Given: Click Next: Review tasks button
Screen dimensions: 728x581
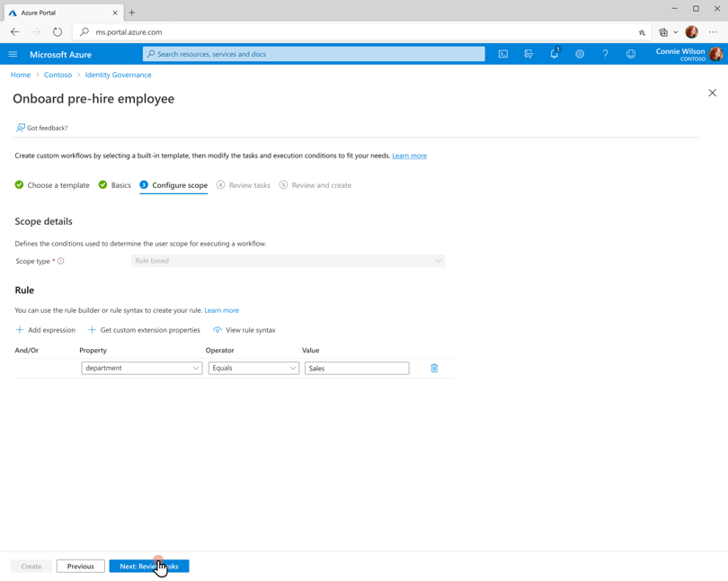Looking at the screenshot, I should coord(148,566).
